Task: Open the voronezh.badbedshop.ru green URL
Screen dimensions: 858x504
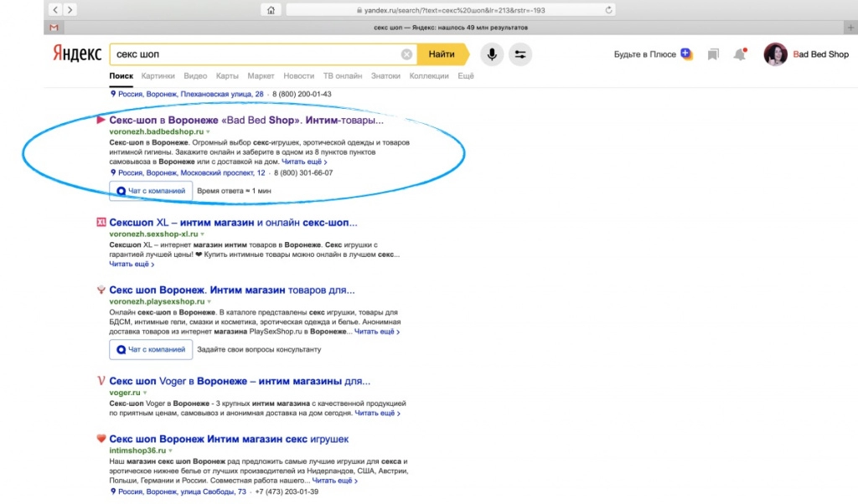Action: click(x=157, y=131)
